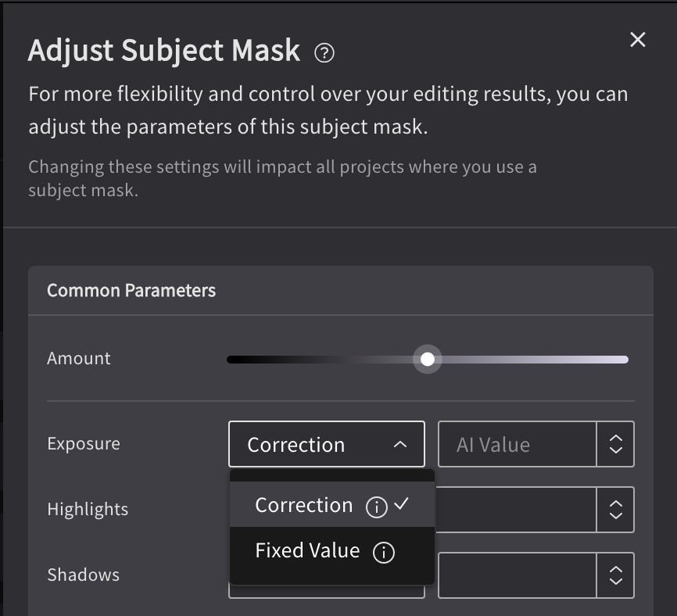677x616 pixels.
Task: Click the info icon next to Correction
Action: [376, 507]
